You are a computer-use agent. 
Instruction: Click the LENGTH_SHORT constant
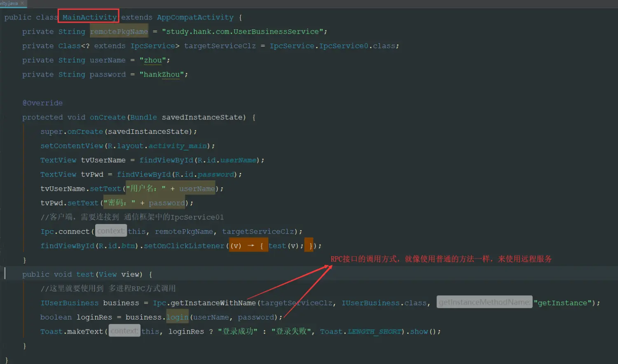point(375,331)
